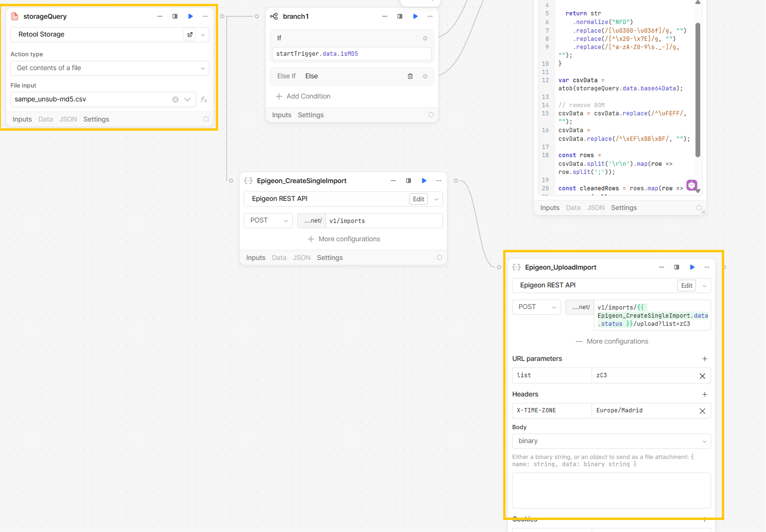
Task: Run the Epigeon_UploadImport block
Action: [x=692, y=267]
